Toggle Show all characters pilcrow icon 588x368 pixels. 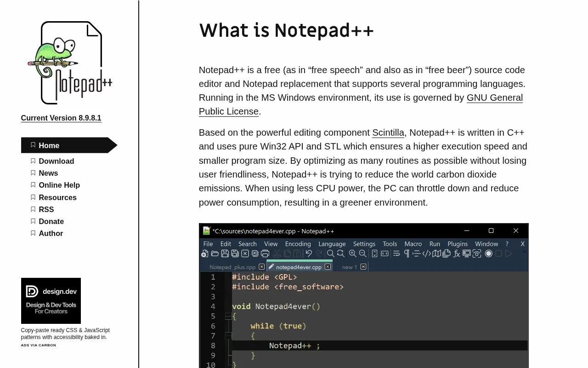pyautogui.click(x=407, y=253)
